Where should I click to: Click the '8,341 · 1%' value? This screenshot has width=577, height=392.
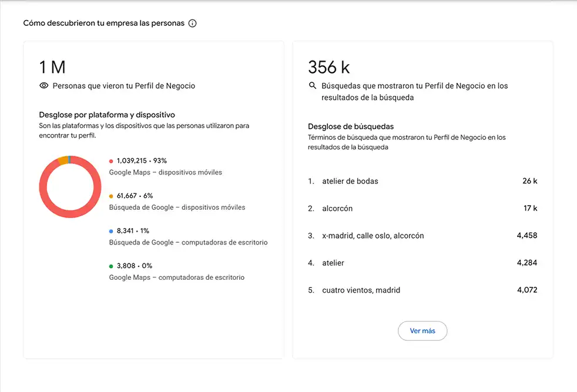133,230
